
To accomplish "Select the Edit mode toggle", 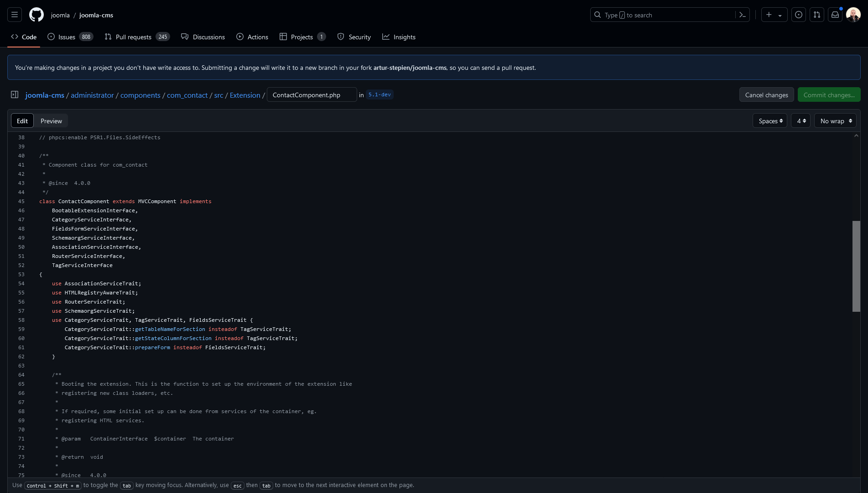I will click(22, 121).
